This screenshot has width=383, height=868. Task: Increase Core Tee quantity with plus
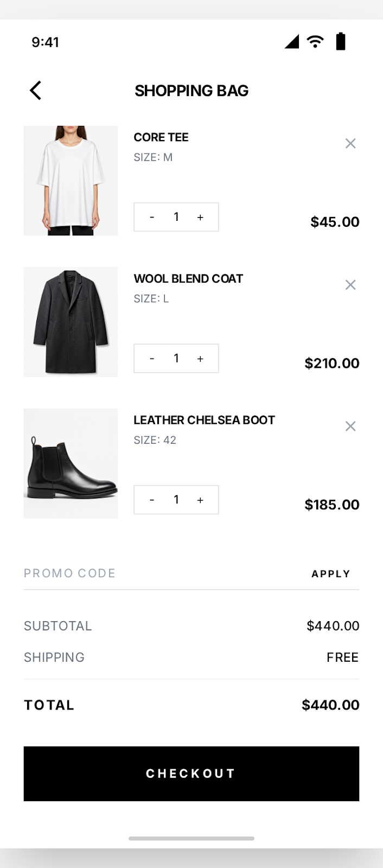[200, 217]
